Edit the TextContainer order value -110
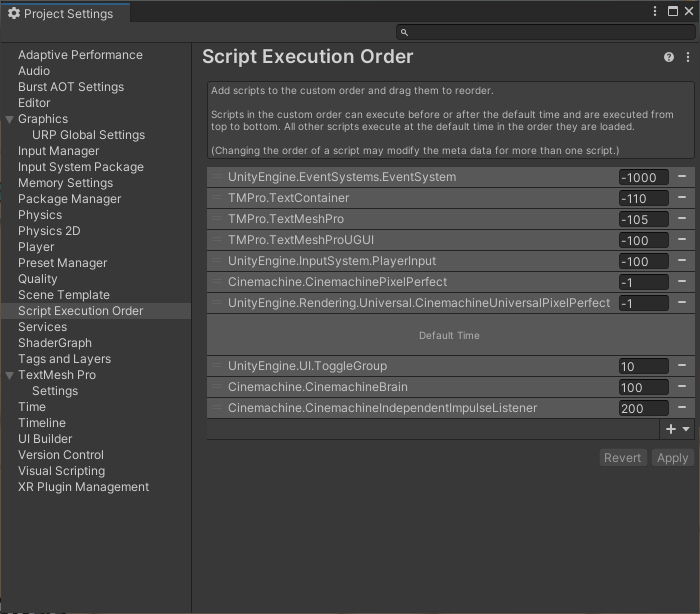 [643, 198]
